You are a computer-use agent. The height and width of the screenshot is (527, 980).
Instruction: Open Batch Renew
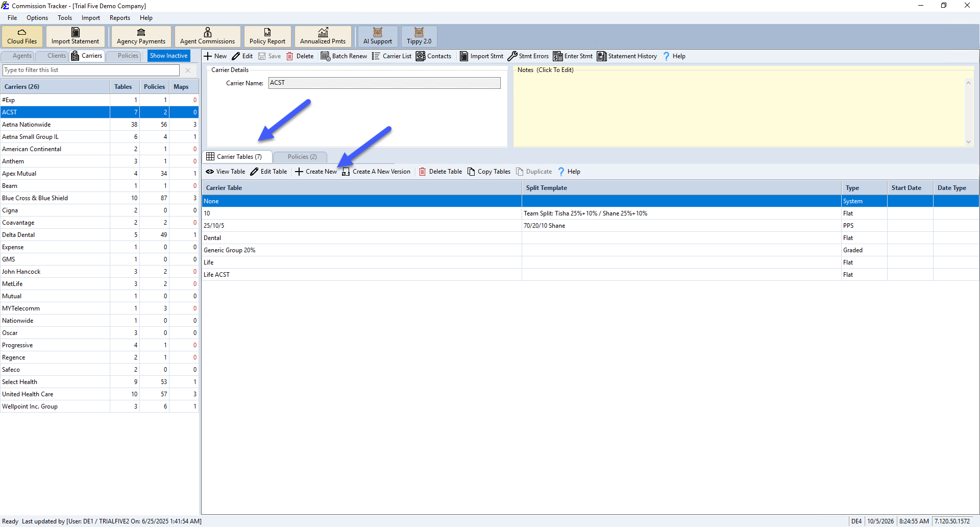344,56
